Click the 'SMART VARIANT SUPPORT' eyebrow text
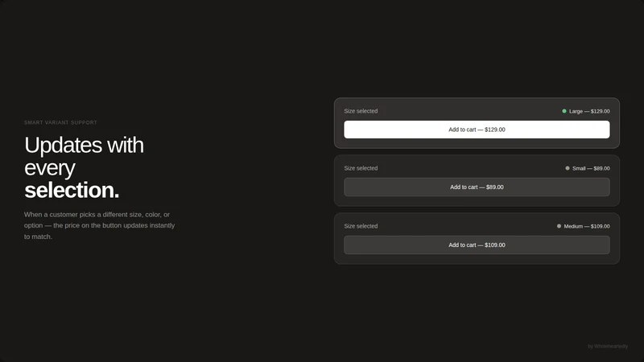Screen dimensions: 644x362 click(61, 123)
